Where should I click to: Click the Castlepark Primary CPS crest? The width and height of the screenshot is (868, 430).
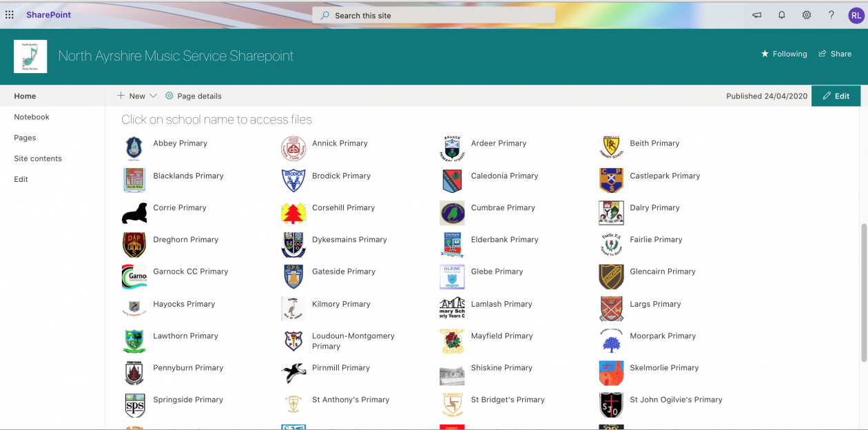coord(611,181)
